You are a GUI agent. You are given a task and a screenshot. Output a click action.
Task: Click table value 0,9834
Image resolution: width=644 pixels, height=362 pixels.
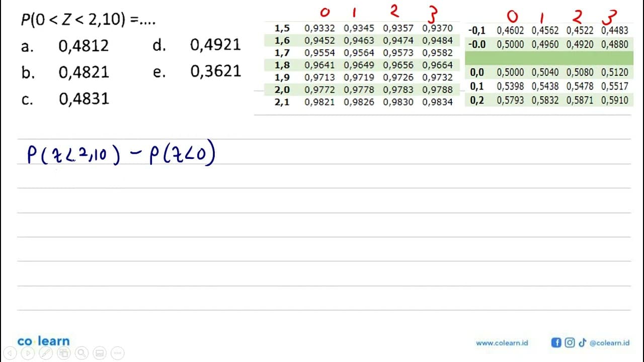tap(438, 102)
